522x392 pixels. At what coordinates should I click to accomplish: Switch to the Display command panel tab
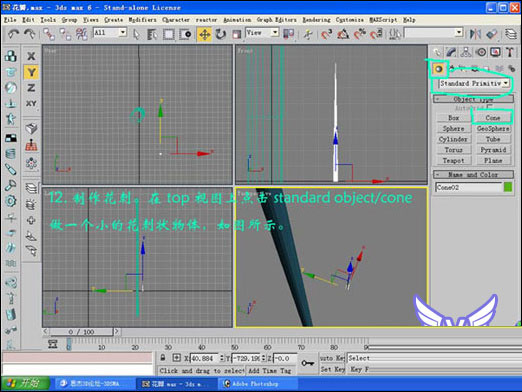[495, 52]
